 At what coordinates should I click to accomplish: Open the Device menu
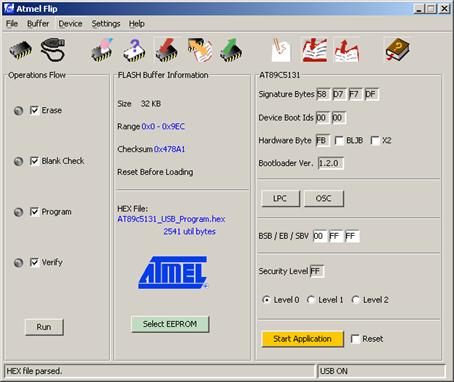(x=70, y=24)
